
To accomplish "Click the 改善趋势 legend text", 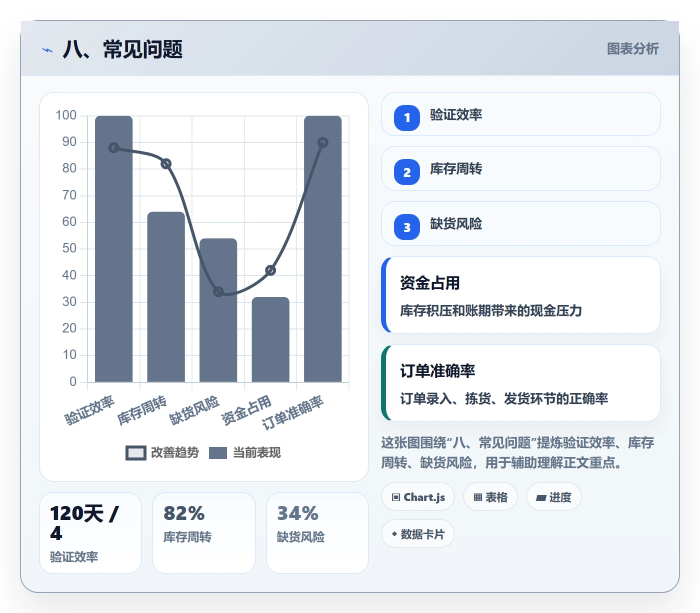I will coord(175,452).
